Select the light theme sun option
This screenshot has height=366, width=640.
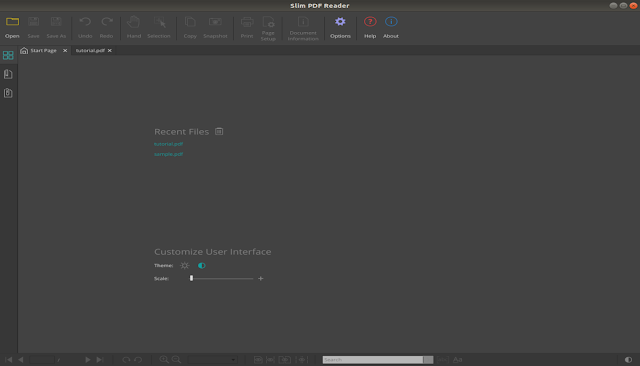click(184, 266)
